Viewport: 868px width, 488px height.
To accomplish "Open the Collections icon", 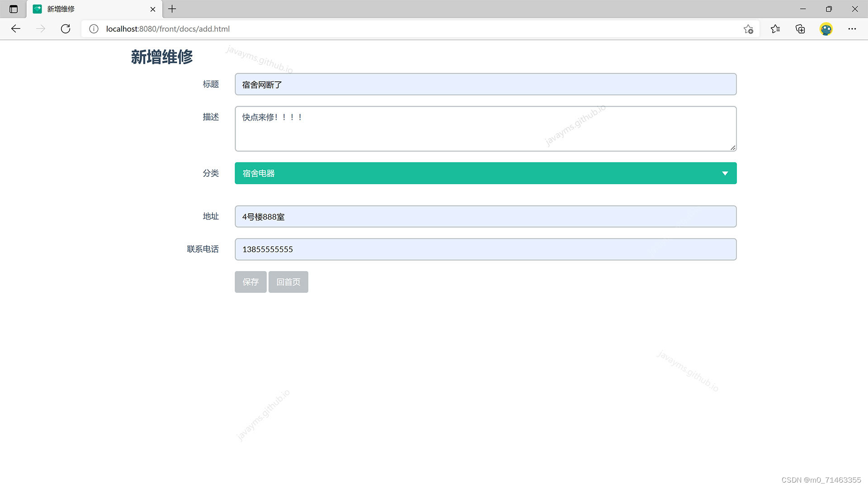I will (x=800, y=29).
